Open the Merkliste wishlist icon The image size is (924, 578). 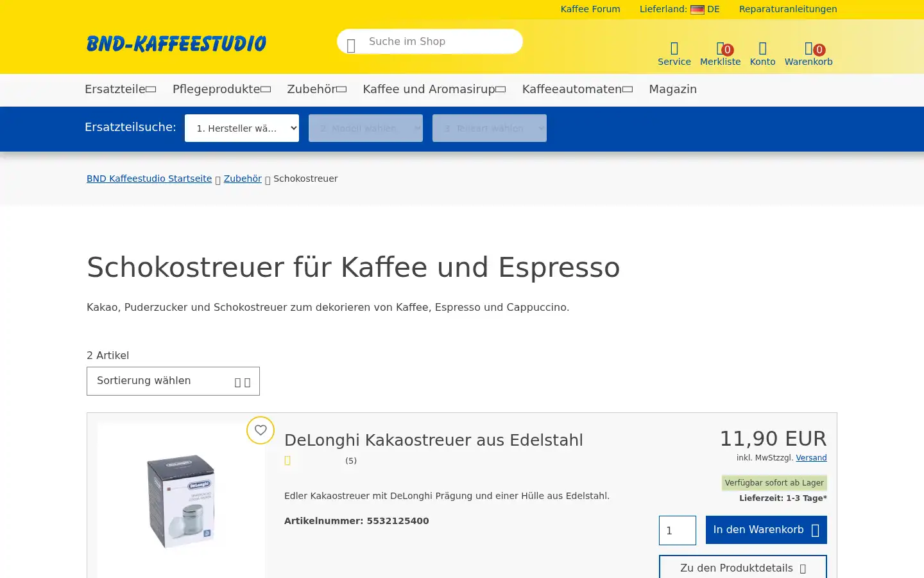(720, 54)
